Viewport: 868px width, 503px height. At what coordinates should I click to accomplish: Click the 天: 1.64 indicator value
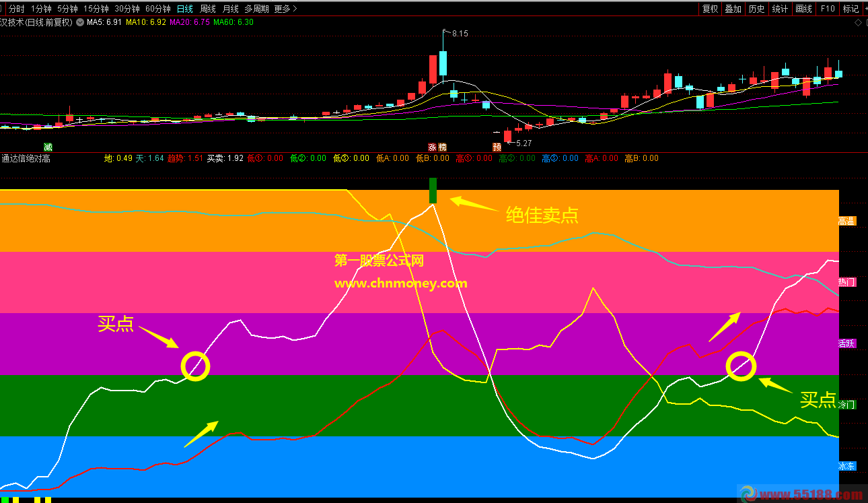pos(150,159)
